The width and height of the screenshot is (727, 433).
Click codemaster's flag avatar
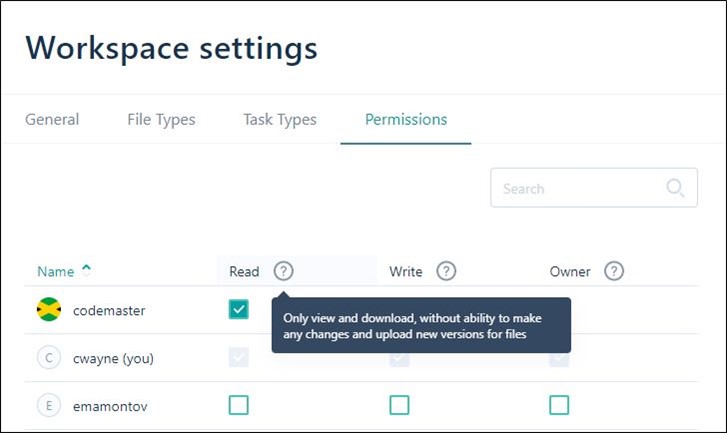point(49,310)
